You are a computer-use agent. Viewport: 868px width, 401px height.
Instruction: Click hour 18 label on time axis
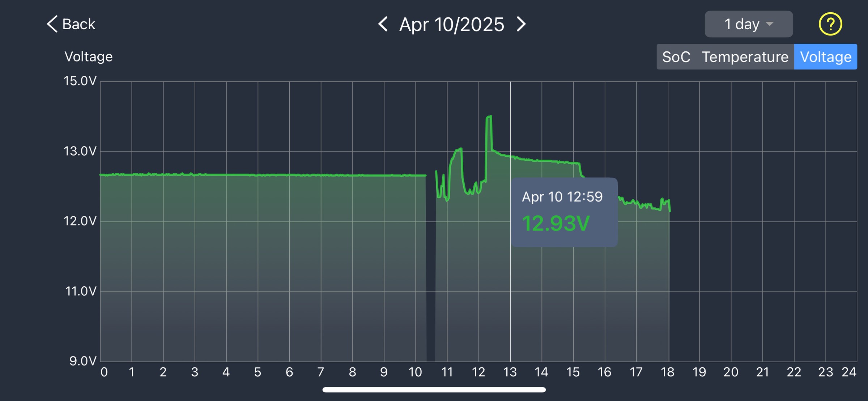[668, 372]
